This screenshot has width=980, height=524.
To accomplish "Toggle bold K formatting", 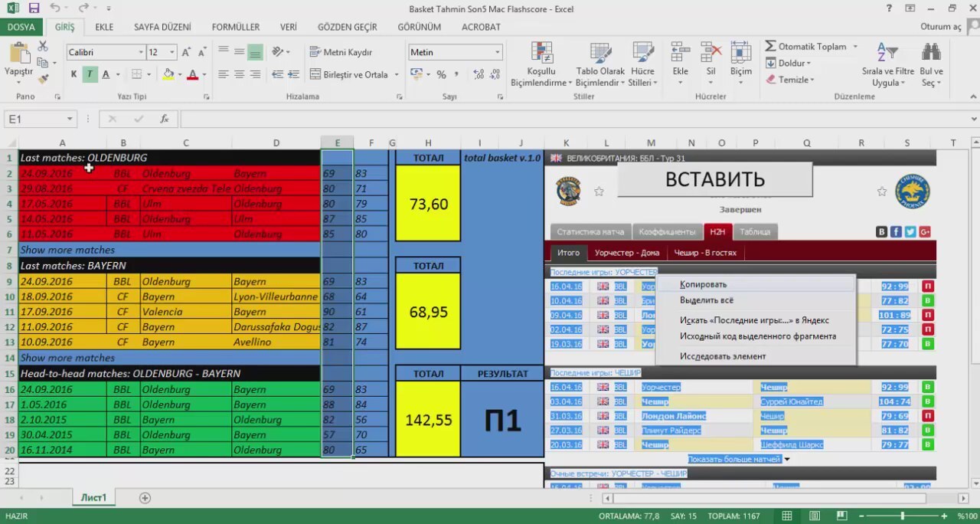I will click(73, 74).
